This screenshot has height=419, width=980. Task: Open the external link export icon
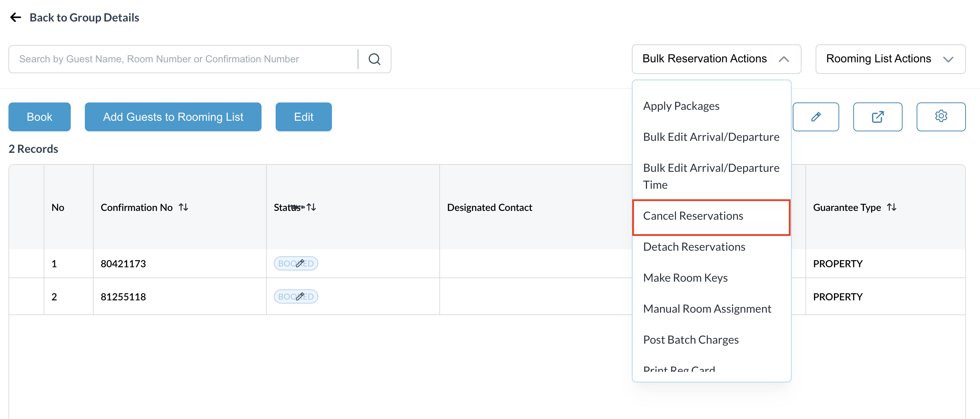click(x=877, y=117)
